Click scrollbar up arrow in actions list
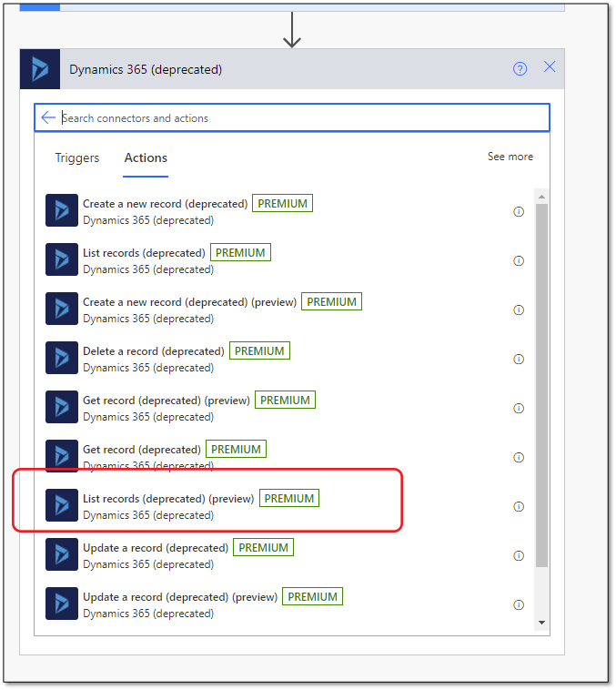This screenshot has height=690, width=616. pos(541,197)
